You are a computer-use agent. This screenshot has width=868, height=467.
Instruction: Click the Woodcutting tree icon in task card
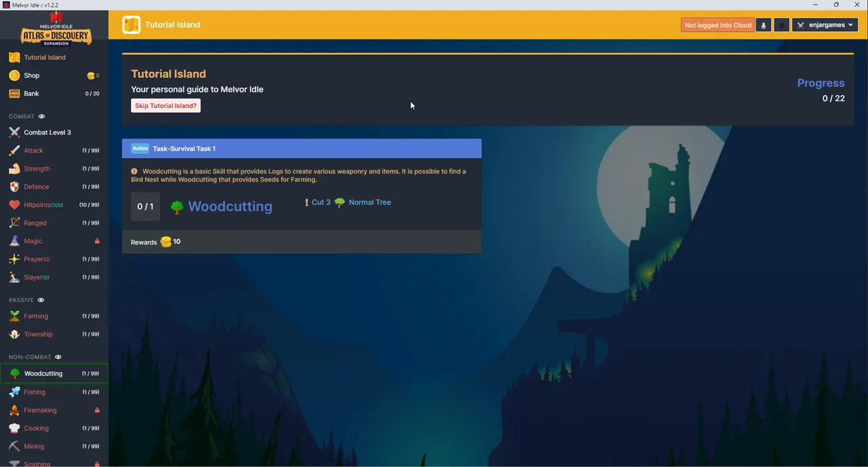pos(177,207)
